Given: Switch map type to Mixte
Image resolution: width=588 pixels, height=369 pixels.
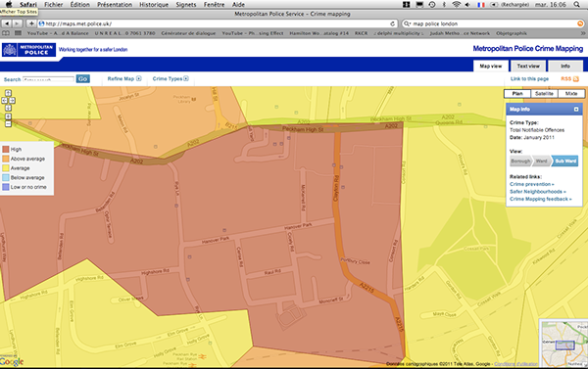Looking at the screenshot, I should (x=571, y=94).
